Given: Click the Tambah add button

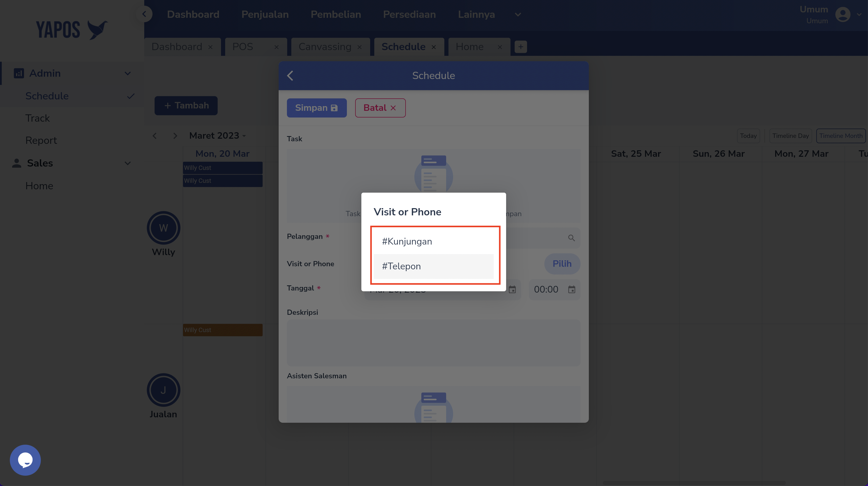Looking at the screenshot, I should [186, 106].
